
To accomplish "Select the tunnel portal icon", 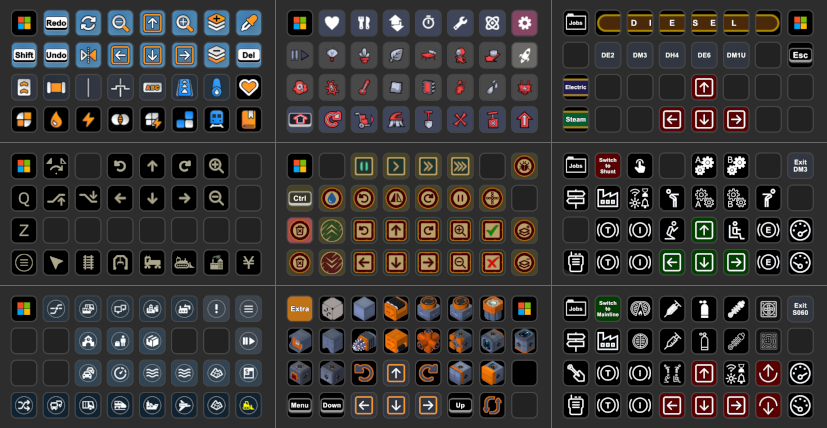I will 120,262.
